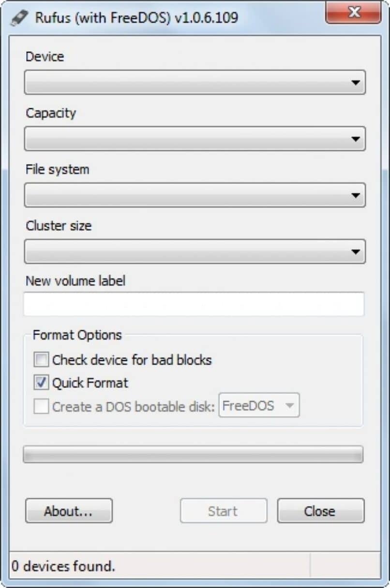Click the Cluster size label
Screen dimensions: 390x588
pyautogui.click(x=59, y=226)
